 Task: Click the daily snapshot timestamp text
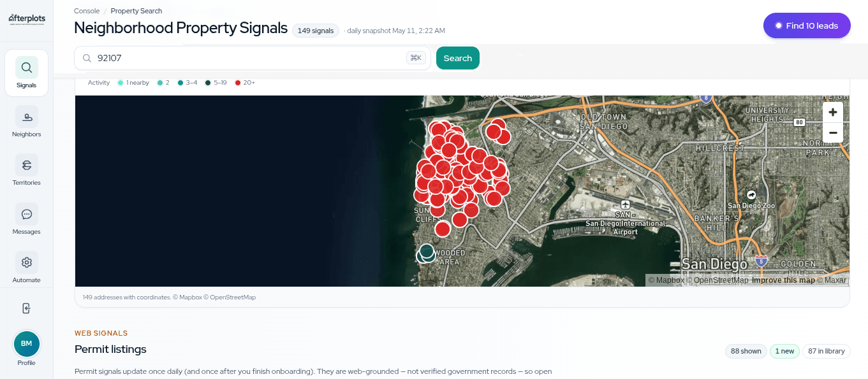[396, 31]
